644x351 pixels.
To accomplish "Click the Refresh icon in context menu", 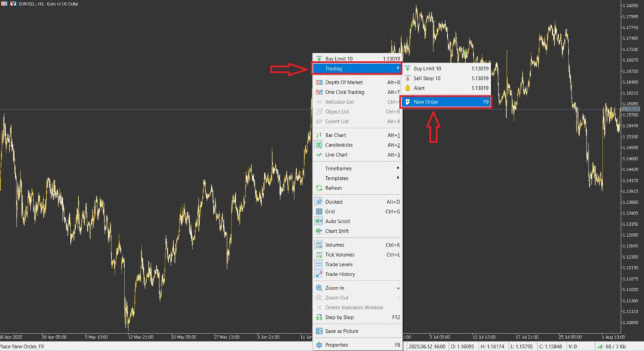I will point(319,188).
